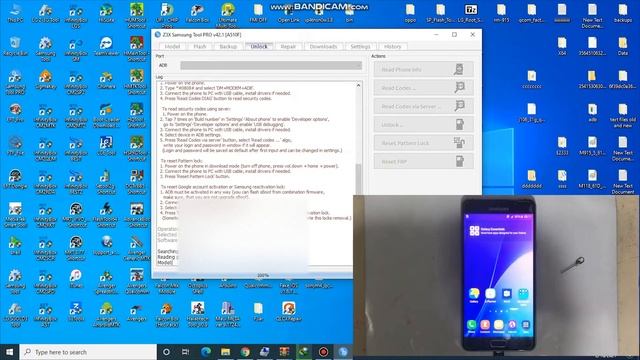Open the This PC desktop icon
Screen dimensions: 640x360
point(15,13)
